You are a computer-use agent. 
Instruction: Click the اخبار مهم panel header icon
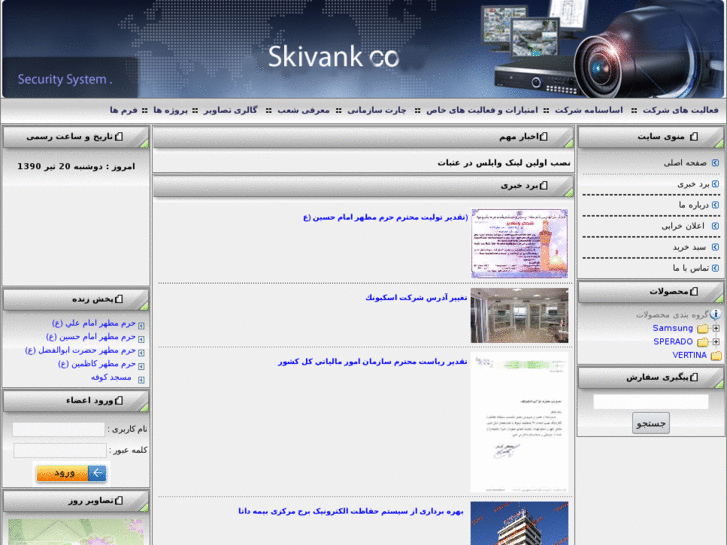point(544,136)
